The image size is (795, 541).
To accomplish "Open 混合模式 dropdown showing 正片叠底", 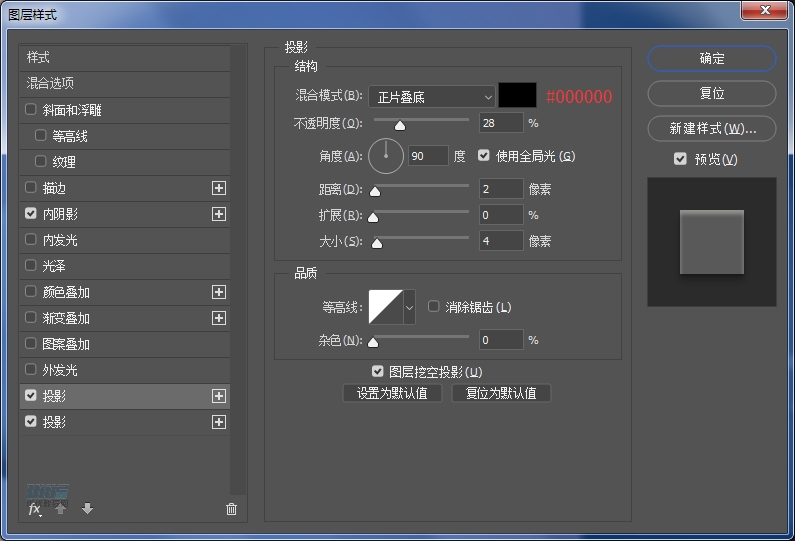I will point(432,97).
